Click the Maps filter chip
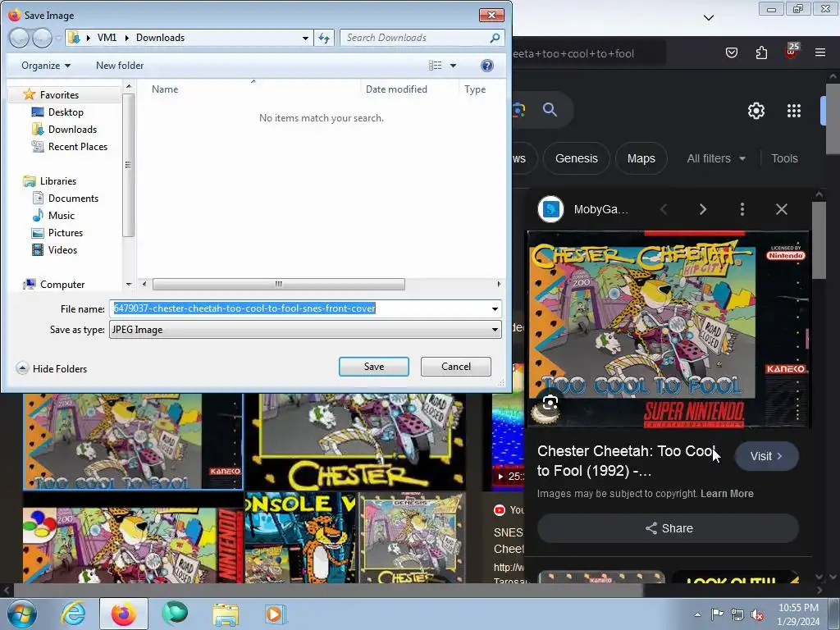Viewport: 840px width, 630px height. (641, 158)
